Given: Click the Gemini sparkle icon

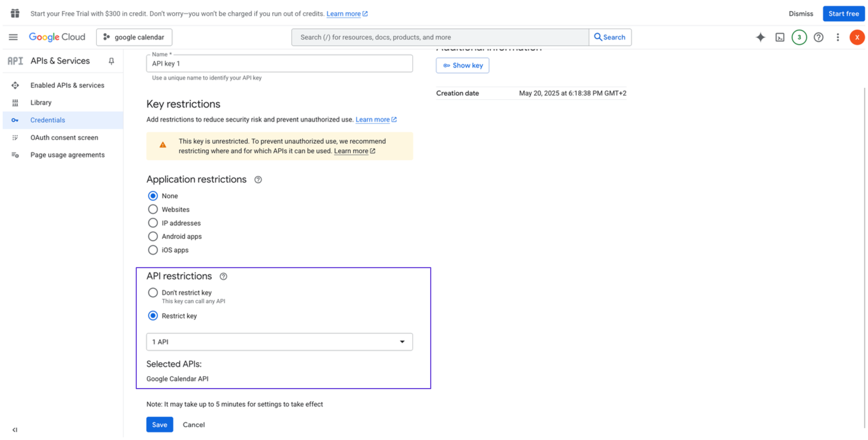Looking at the screenshot, I should [x=760, y=37].
